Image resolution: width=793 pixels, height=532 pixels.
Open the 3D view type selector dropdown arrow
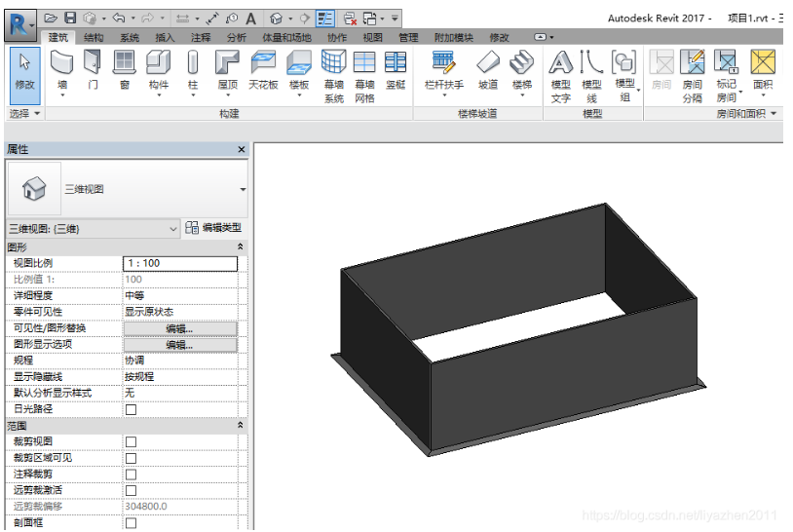243,189
